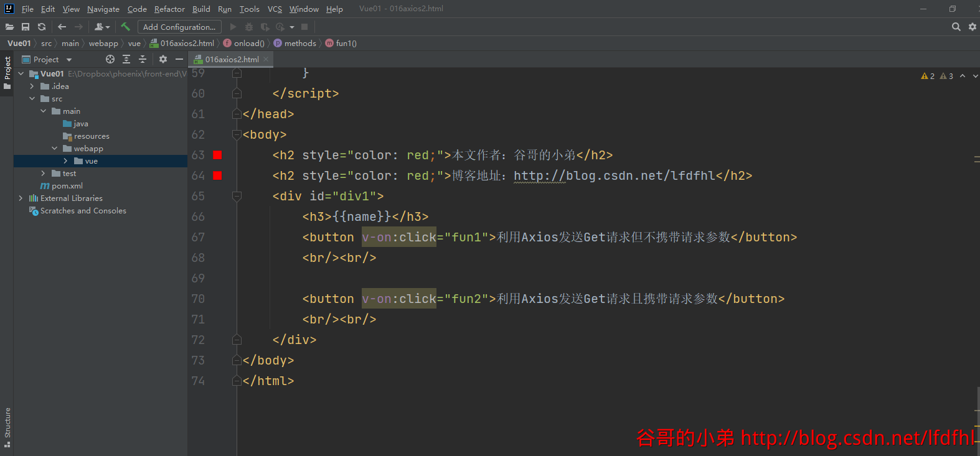Toggle the Structure tool window stripe button
The height and width of the screenshot is (456, 980).
pos(7,427)
